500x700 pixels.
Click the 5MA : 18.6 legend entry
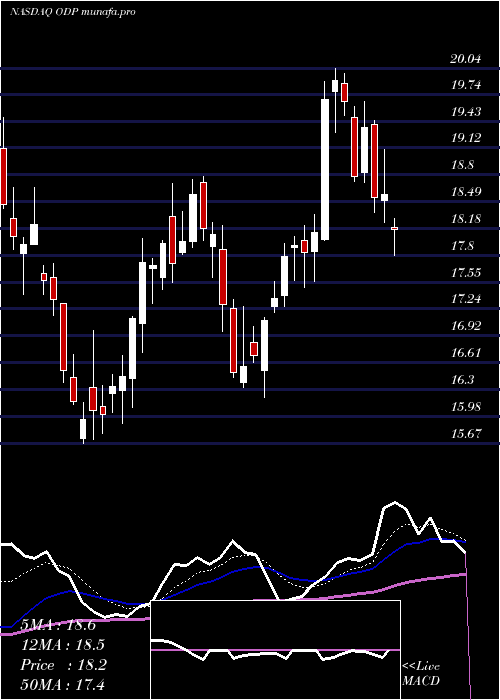[58, 625]
